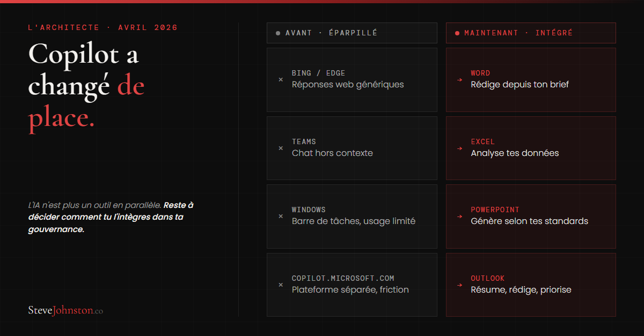The width and height of the screenshot is (644, 336).
Task: Click the red arrow next to PowerPoint
Action: tap(460, 216)
